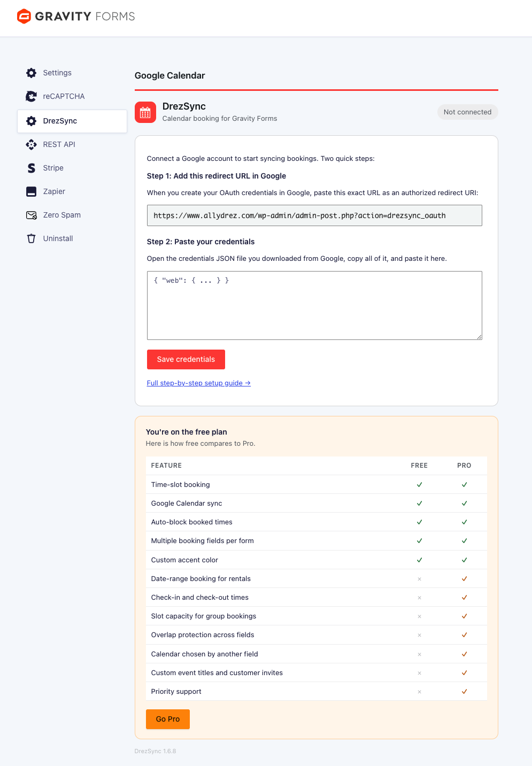This screenshot has width=532, height=766.
Task: Click the textarea resize handle corner
Action: 479,337
